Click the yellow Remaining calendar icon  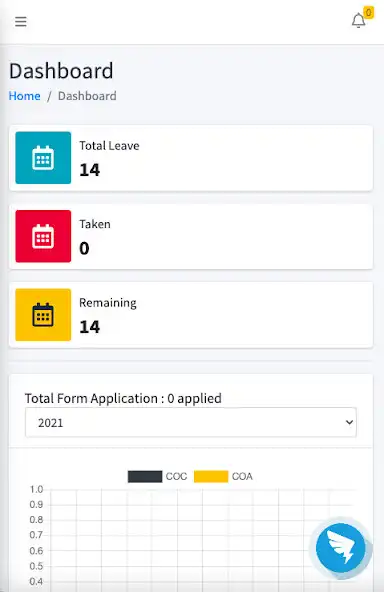[x=43, y=315]
